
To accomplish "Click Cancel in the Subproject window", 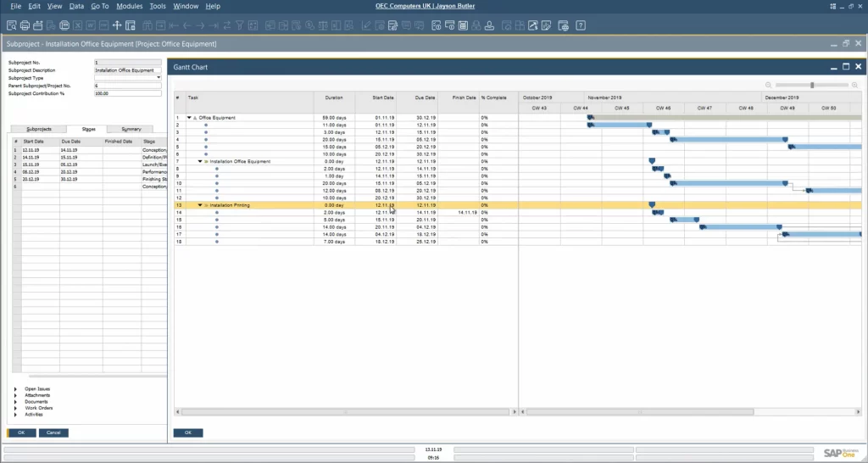I will click(x=53, y=432).
